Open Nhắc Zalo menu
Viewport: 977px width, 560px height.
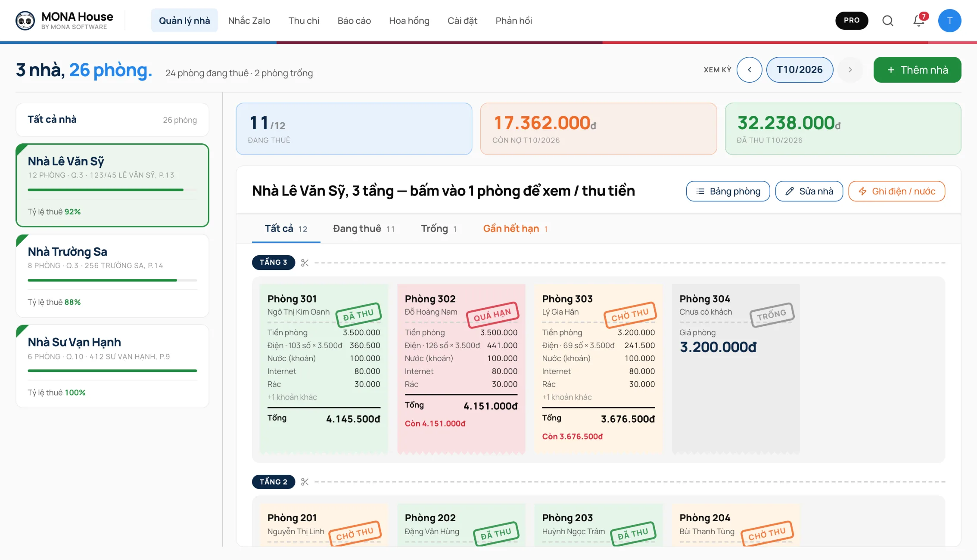(x=249, y=21)
